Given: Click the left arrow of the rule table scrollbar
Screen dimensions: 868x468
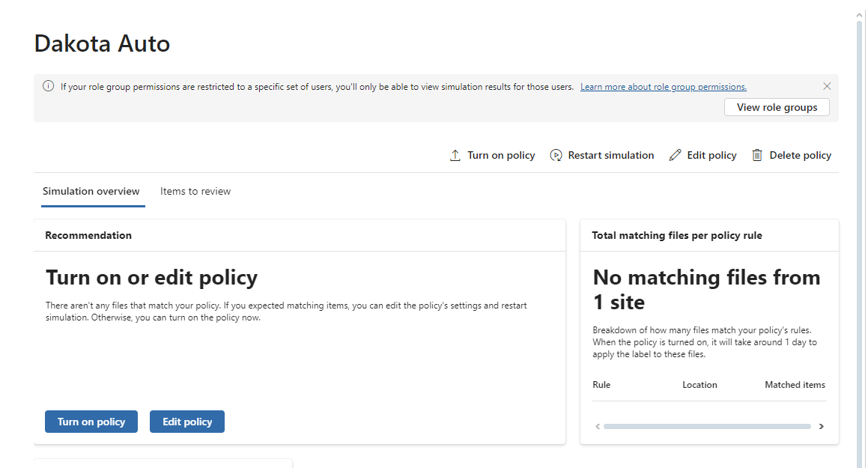Looking at the screenshot, I should click(x=598, y=426).
